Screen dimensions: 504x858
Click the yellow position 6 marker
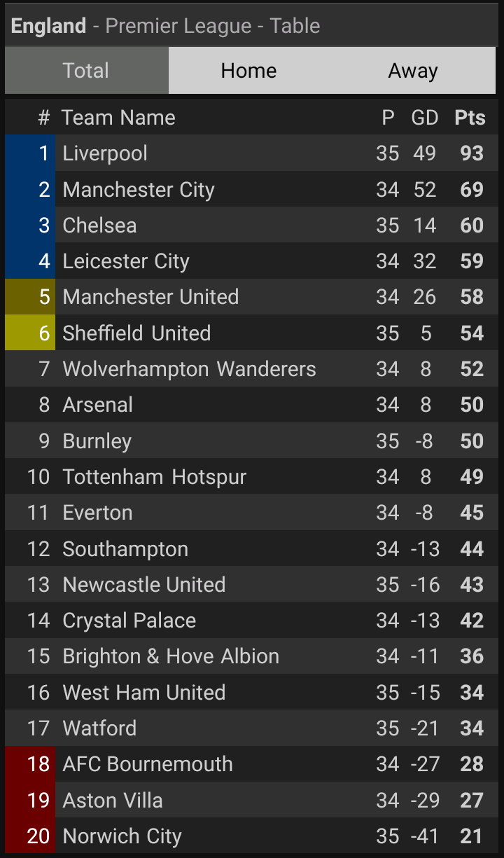tap(30, 333)
